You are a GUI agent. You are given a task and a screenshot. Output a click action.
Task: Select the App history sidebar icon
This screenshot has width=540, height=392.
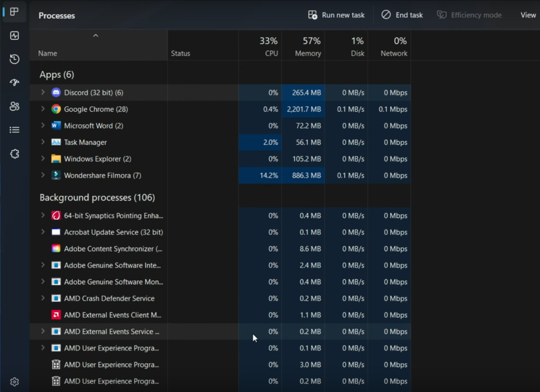click(x=14, y=59)
